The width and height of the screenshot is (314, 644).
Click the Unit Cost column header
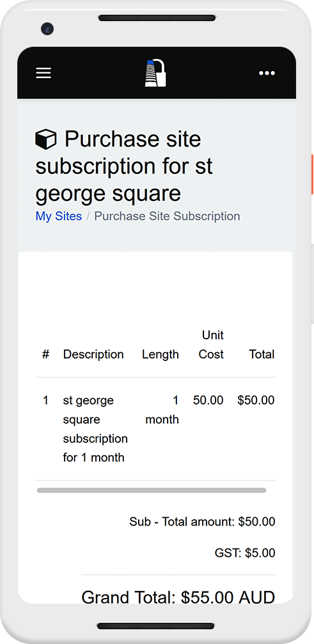point(212,345)
